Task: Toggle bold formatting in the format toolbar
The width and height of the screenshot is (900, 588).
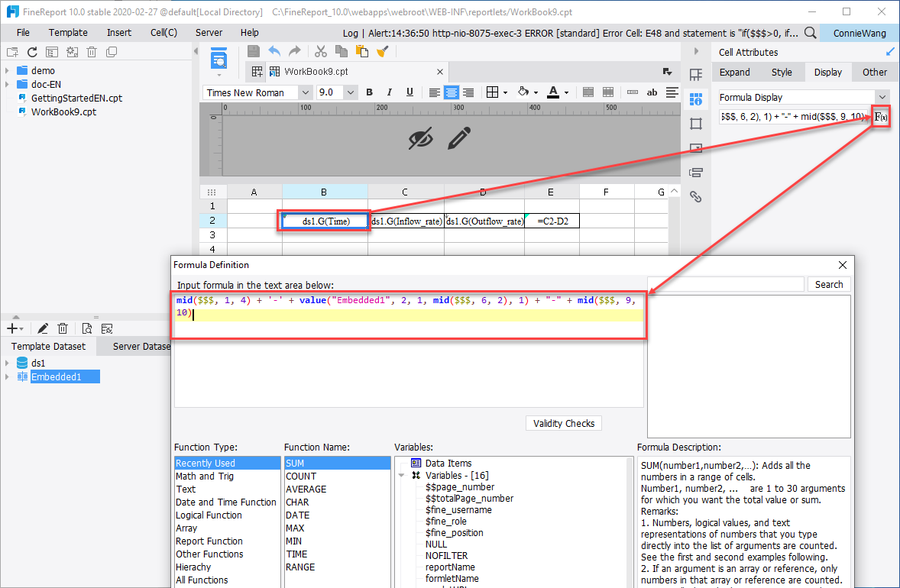Action: (369, 91)
